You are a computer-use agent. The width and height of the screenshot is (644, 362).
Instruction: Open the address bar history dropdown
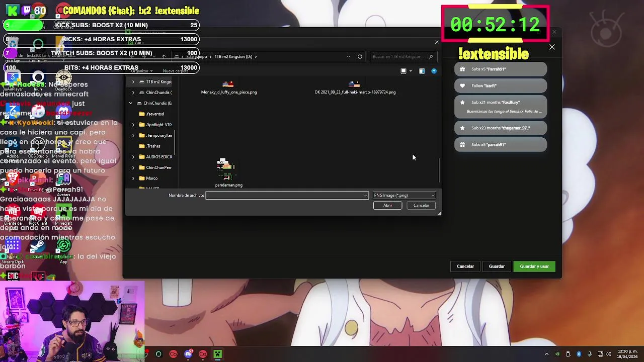[348, 56]
